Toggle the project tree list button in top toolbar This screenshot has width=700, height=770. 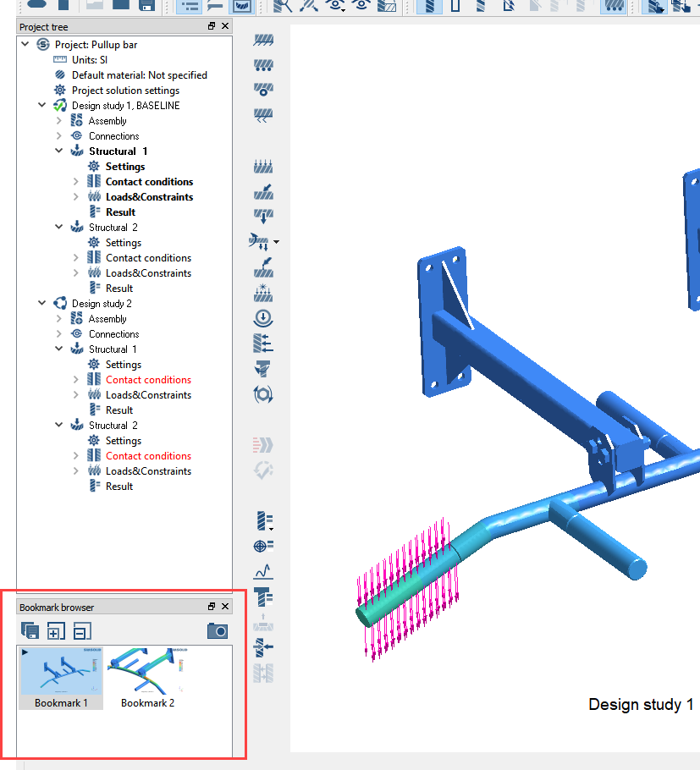point(189,6)
